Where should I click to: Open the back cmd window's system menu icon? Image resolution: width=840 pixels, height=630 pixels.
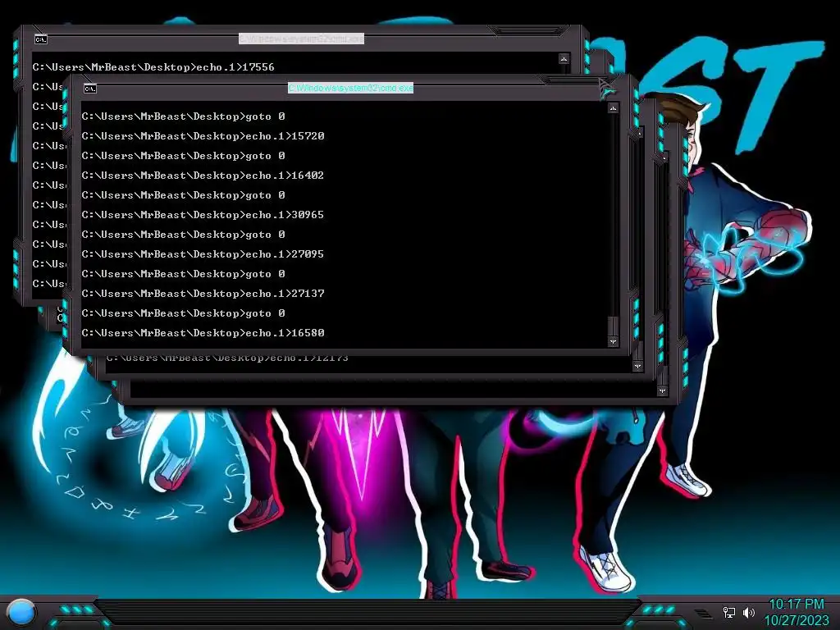pyautogui.click(x=41, y=39)
